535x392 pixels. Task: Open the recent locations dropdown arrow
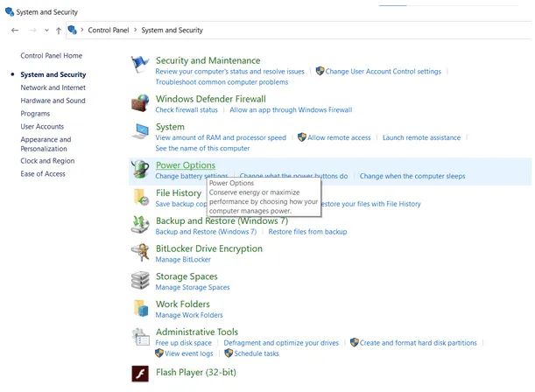pos(46,31)
